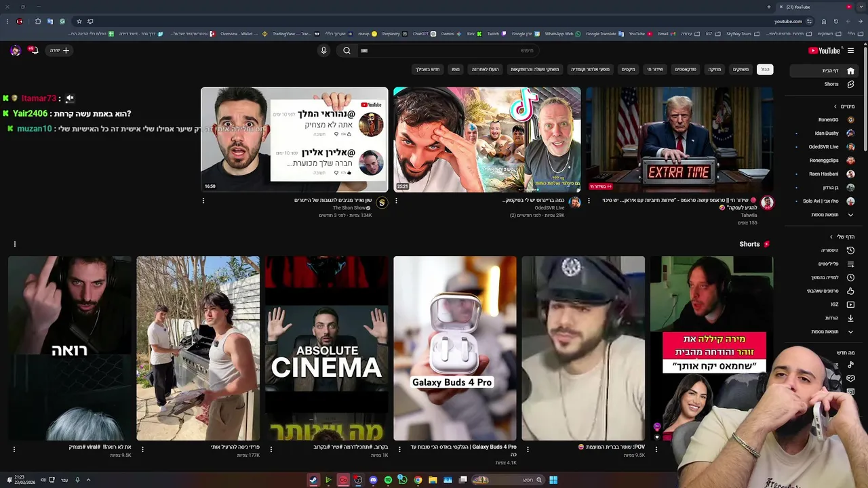The height and width of the screenshot is (488, 868).
Task: Select the 'מוזיקה' filter chip
Action: click(715, 69)
